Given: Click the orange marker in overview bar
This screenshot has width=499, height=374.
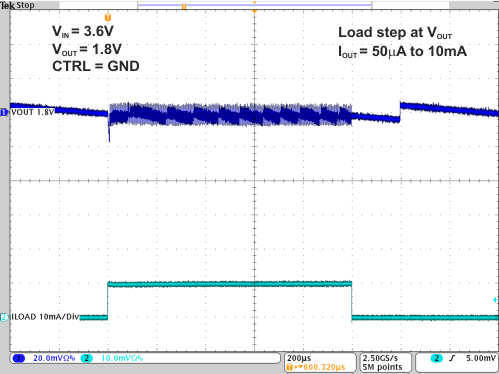Looking at the screenshot, I should pos(184,6).
